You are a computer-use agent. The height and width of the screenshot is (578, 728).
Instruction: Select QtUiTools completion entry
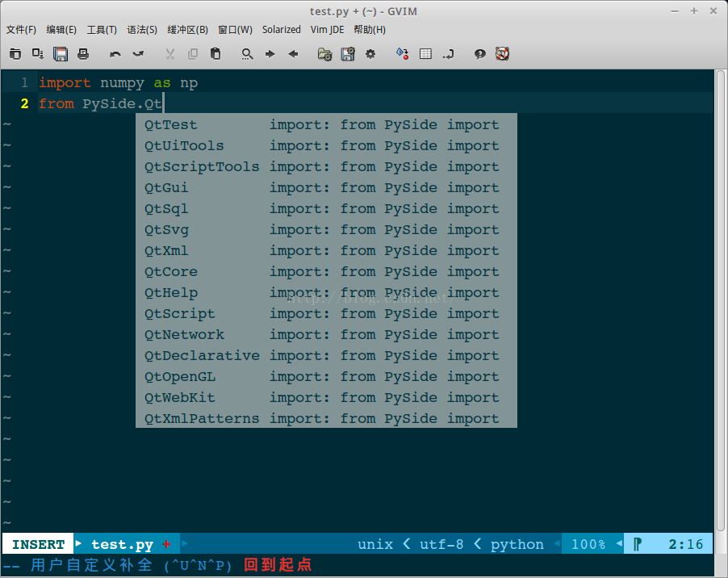click(x=326, y=145)
